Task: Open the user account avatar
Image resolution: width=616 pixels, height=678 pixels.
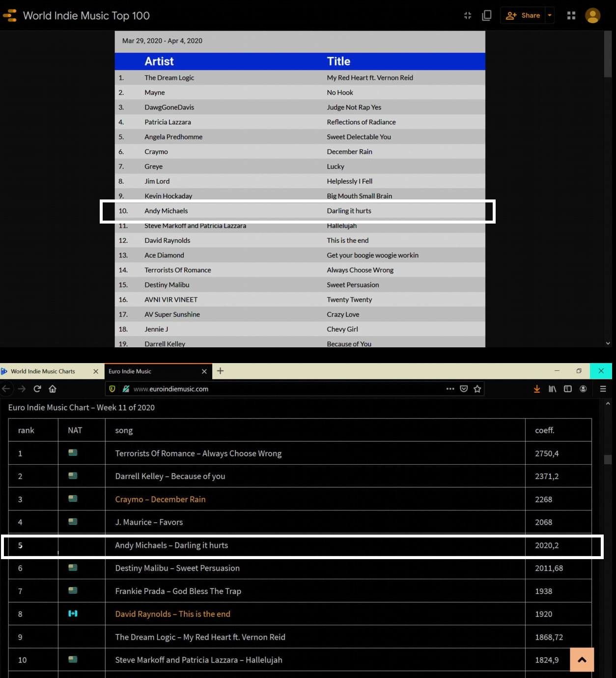Action: tap(592, 16)
